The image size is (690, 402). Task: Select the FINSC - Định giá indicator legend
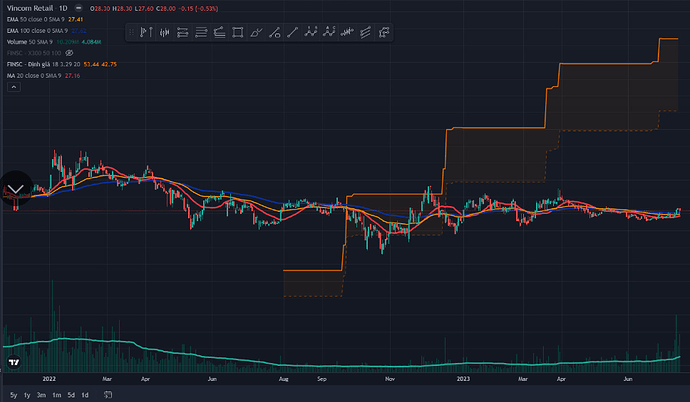click(44, 64)
